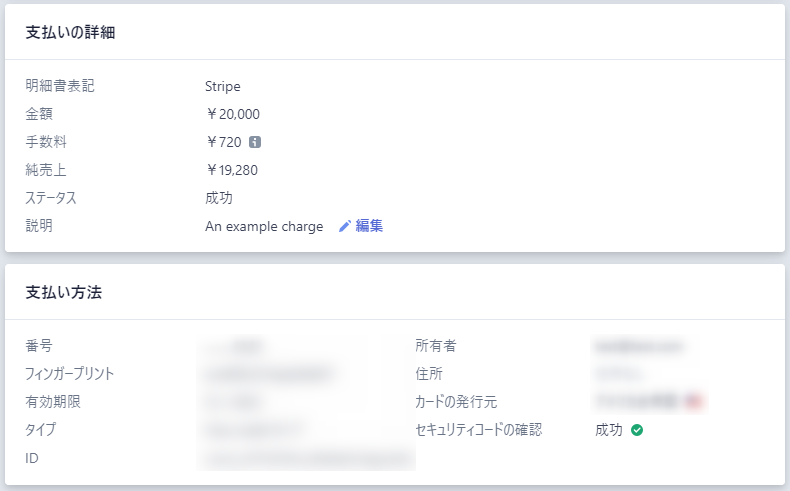This screenshot has height=491, width=790.
Task: Click the pencil edit icon
Action: pos(345,226)
